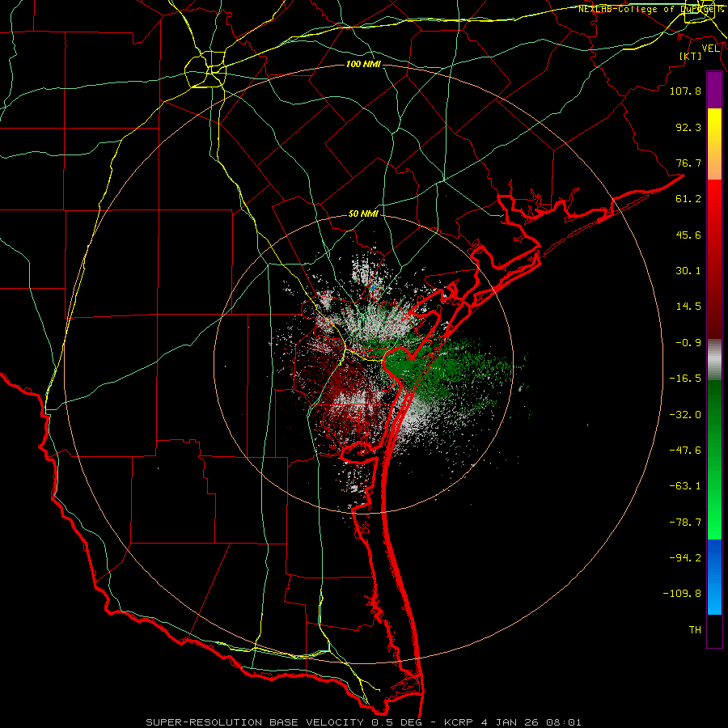Click the 61.2 legend value
This screenshot has width=728, height=728.
688,199
